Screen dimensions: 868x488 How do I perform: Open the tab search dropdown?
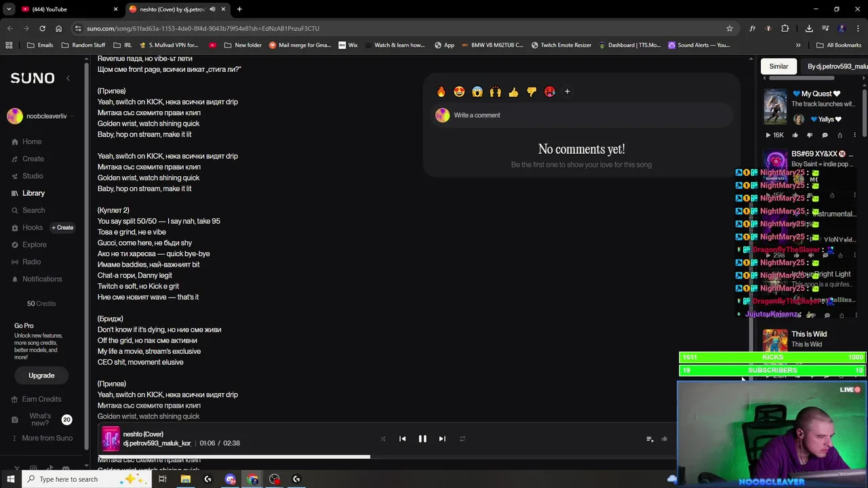(x=9, y=9)
